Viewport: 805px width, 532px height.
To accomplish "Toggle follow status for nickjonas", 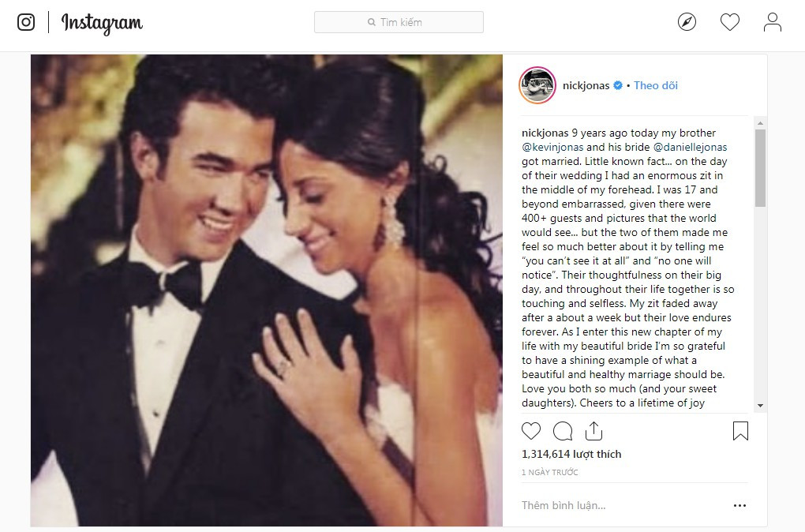I will pos(656,84).
